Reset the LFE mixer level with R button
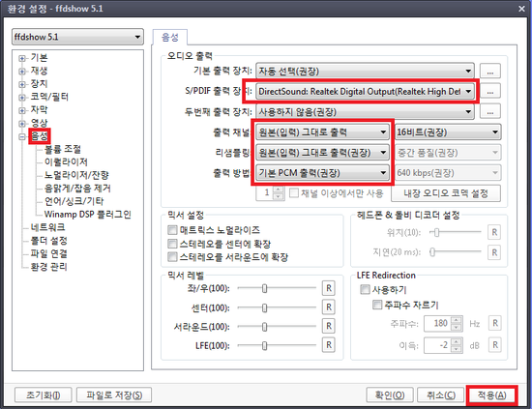 tap(329, 345)
